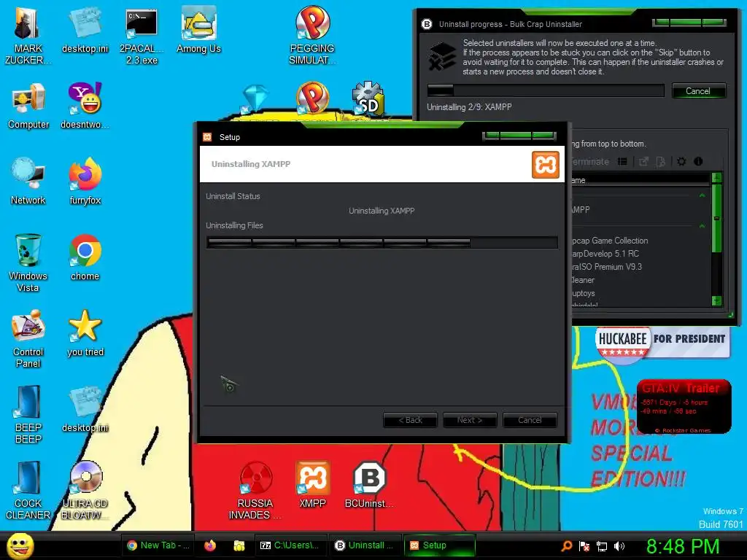The width and height of the screenshot is (747, 560).
Task: Click the 8:48 PM taskbar clock
Action: [x=683, y=546]
